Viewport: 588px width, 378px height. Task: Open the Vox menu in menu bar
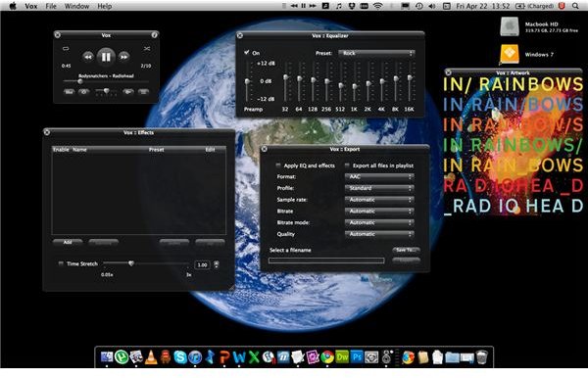pos(31,6)
